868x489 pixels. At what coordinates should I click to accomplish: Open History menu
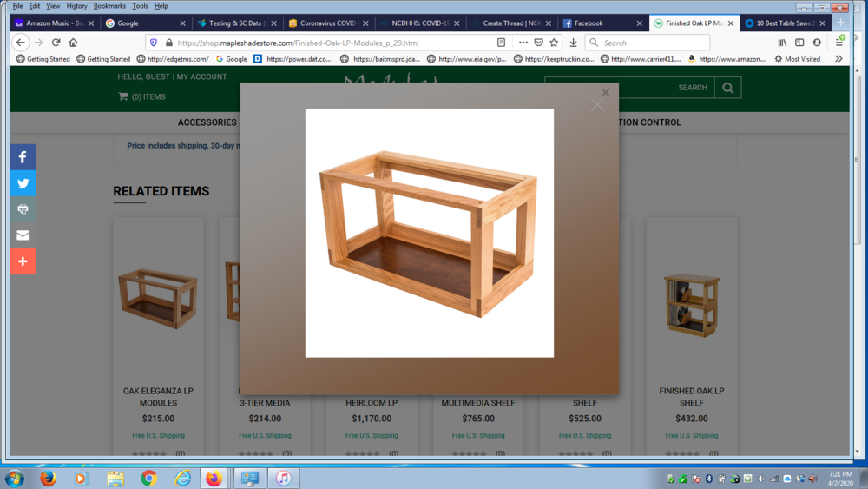76,6
